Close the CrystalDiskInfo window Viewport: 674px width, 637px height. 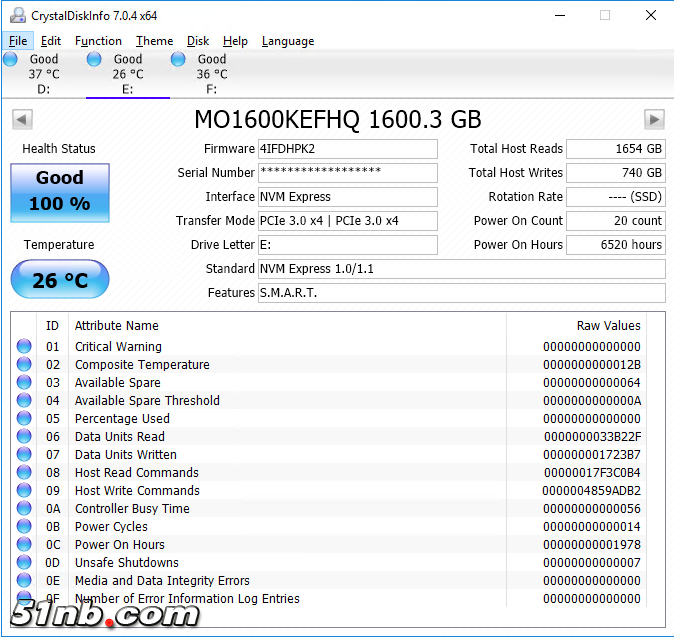tap(651, 15)
